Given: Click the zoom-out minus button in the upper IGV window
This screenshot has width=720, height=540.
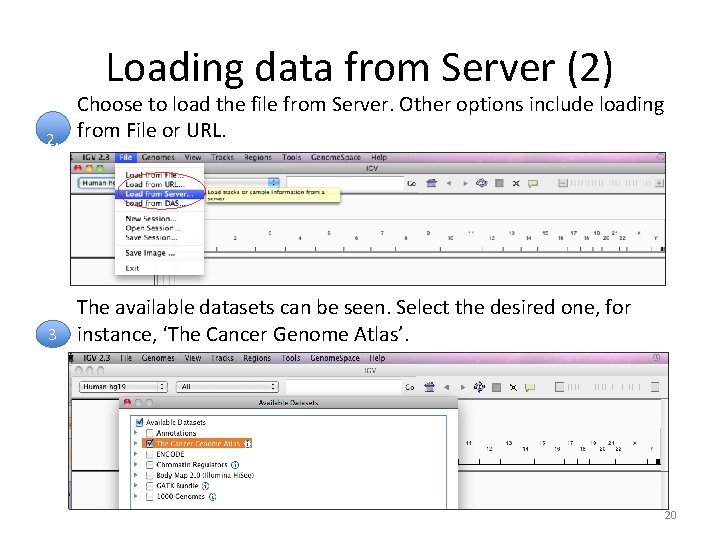Looking at the screenshot, I should [562, 183].
